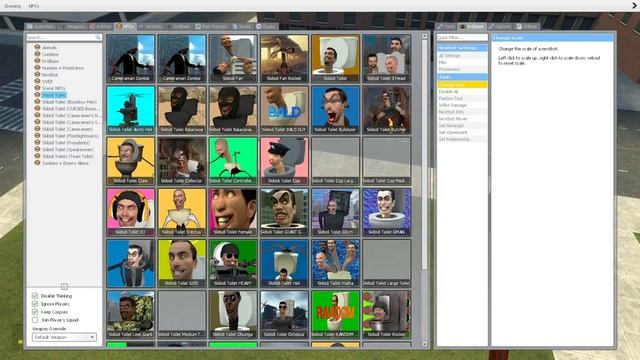This screenshot has width=640, height=360.
Task: Spawn the Skibidi Toilet Hydra
Action: [x=336, y=263]
